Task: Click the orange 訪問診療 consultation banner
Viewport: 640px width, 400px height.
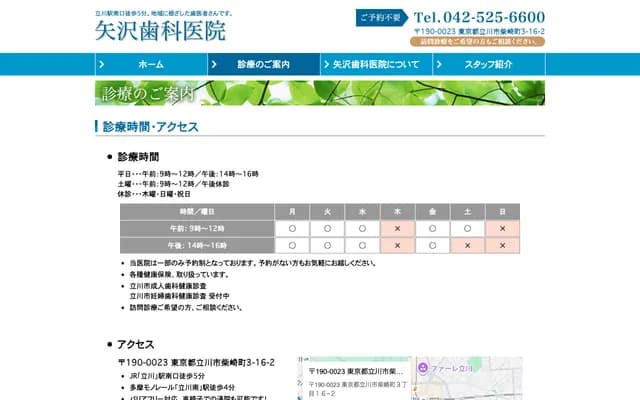Action: (477, 42)
